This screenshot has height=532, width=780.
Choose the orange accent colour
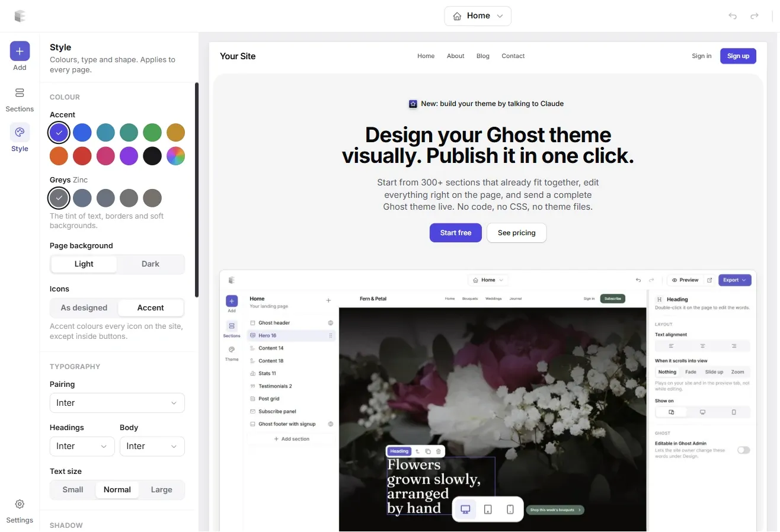59,156
